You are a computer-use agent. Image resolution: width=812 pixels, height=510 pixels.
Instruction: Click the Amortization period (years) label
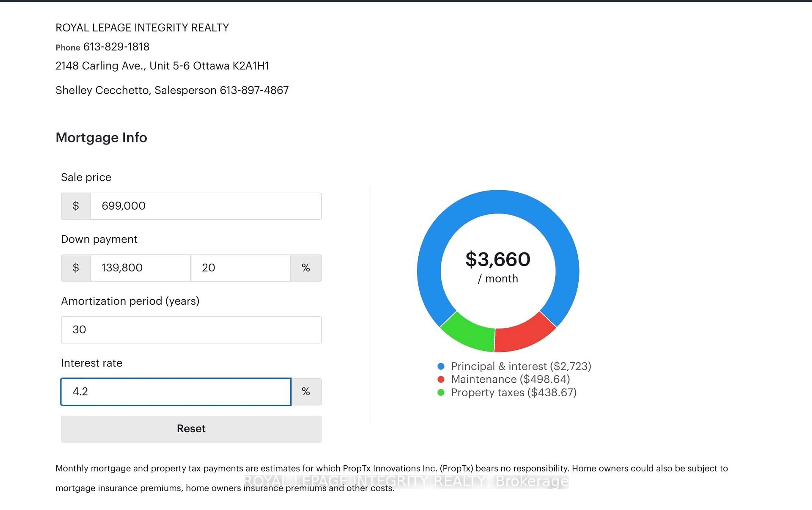130,301
